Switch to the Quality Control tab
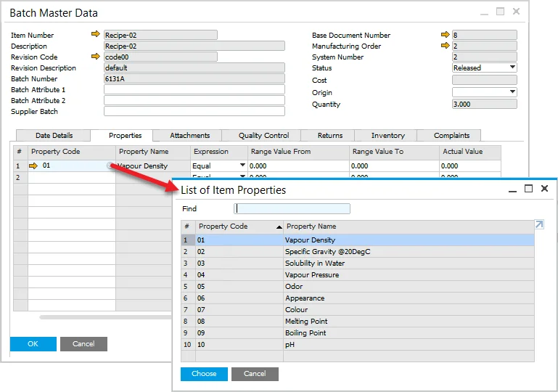Screen dimensions: 558x392 click(x=265, y=136)
